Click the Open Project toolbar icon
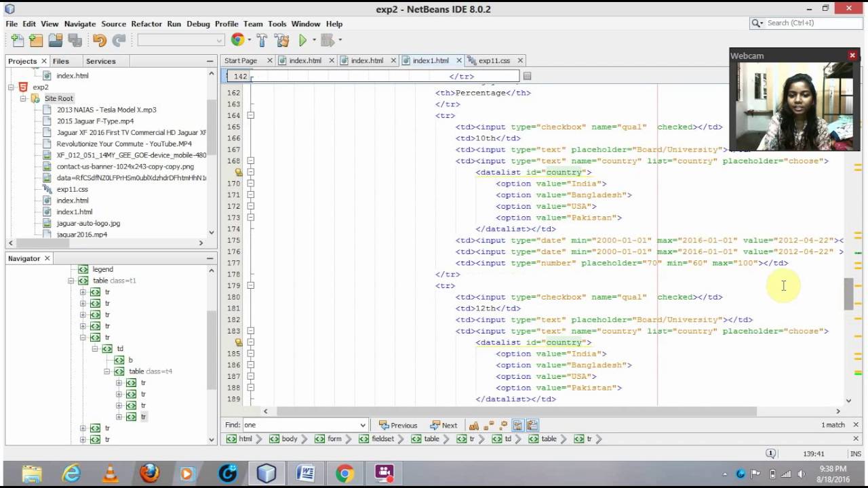 pyautogui.click(x=56, y=40)
